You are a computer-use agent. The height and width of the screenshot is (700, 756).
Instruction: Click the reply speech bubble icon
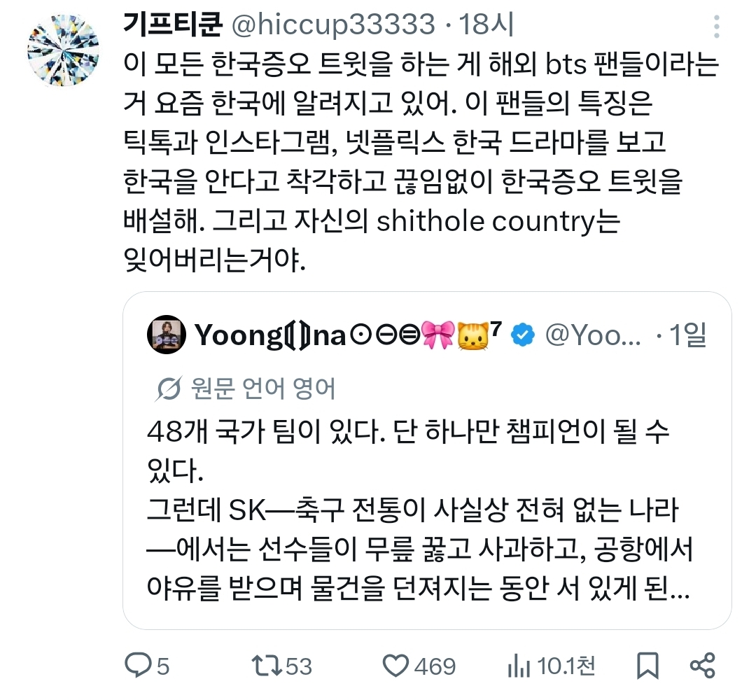pos(138,666)
